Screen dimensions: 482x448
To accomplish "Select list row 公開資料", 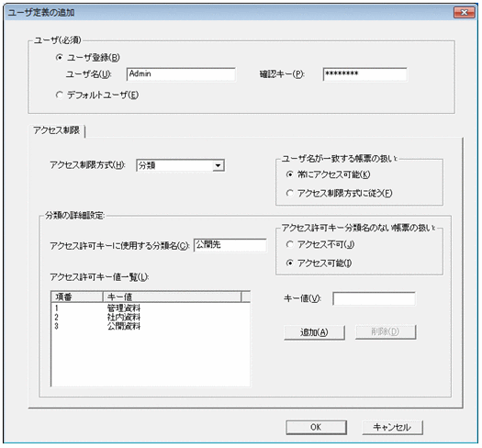I will [151, 326].
